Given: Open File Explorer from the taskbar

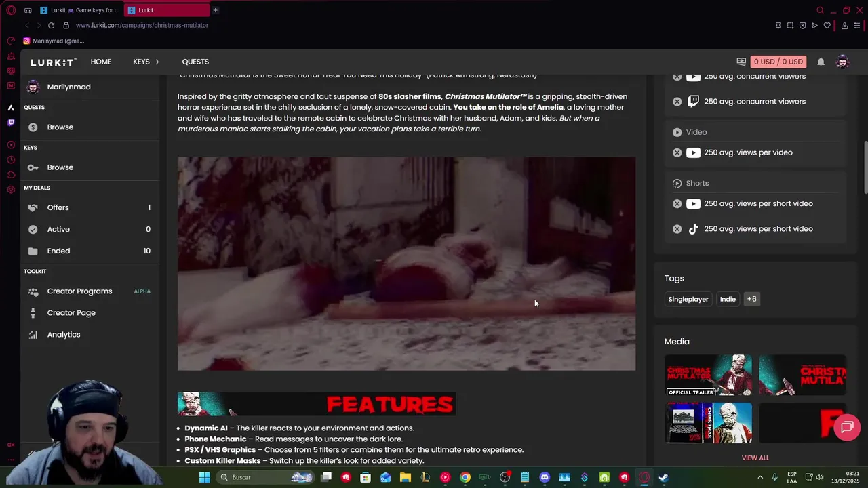Looking at the screenshot, I should click(406, 477).
